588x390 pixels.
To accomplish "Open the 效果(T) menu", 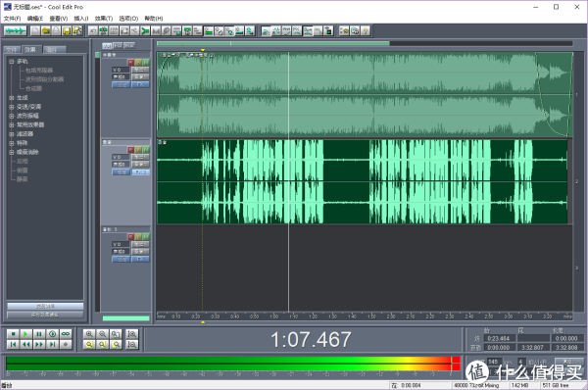I will coord(104,19).
